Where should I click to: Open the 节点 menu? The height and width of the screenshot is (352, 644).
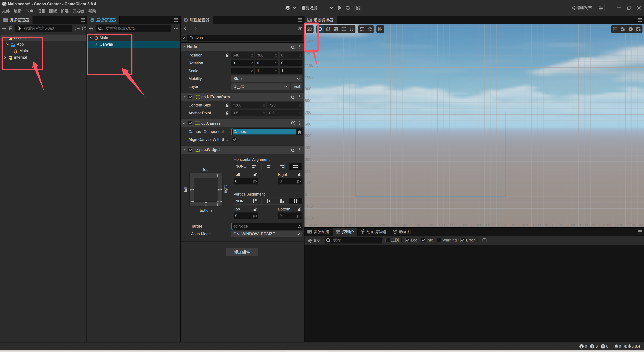click(29, 11)
